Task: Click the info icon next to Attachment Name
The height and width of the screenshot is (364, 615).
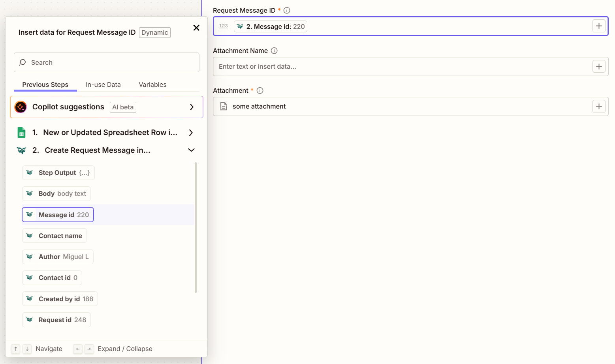Action: (x=275, y=51)
